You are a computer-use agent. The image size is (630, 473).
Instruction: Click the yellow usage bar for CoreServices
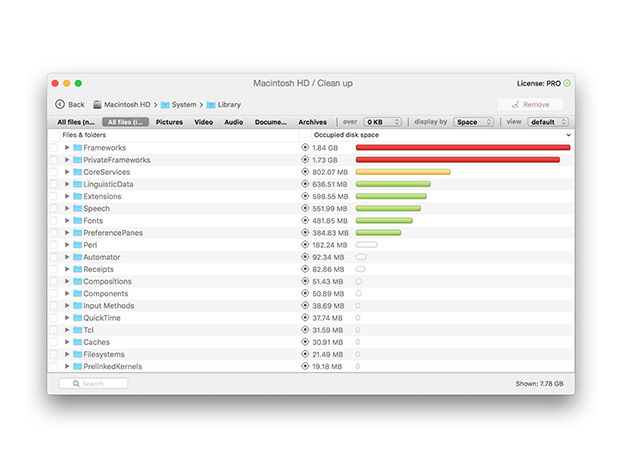(403, 172)
